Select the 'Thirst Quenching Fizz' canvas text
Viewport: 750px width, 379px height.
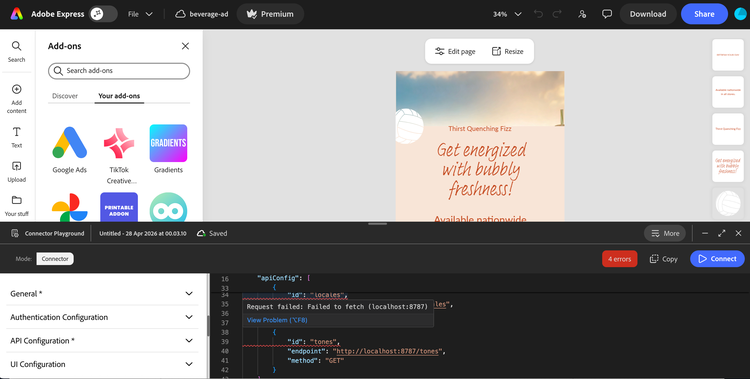coord(480,128)
